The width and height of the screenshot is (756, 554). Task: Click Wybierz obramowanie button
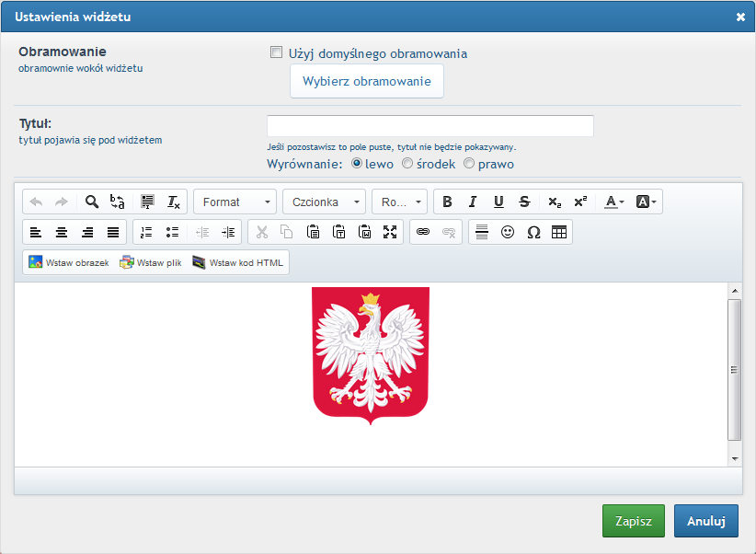pyautogui.click(x=367, y=81)
